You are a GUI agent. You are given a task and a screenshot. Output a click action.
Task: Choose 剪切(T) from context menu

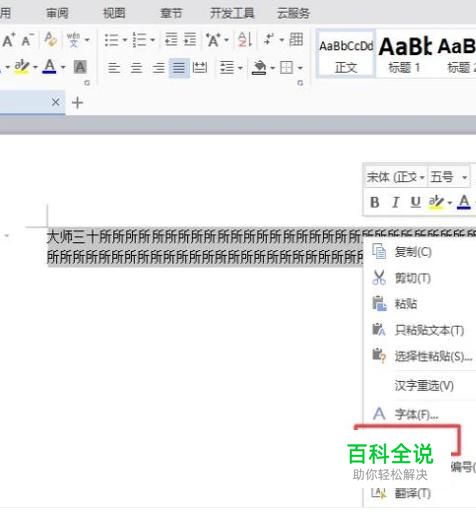413,278
